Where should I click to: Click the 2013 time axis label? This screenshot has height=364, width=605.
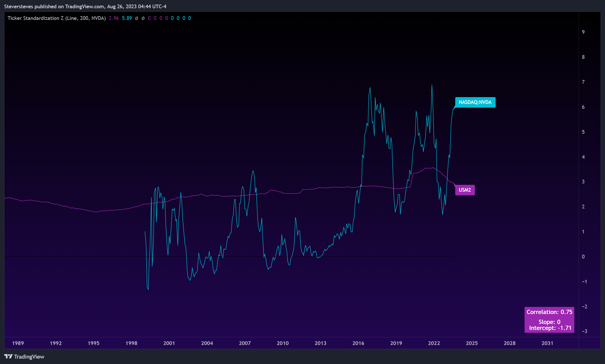pos(321,343)
